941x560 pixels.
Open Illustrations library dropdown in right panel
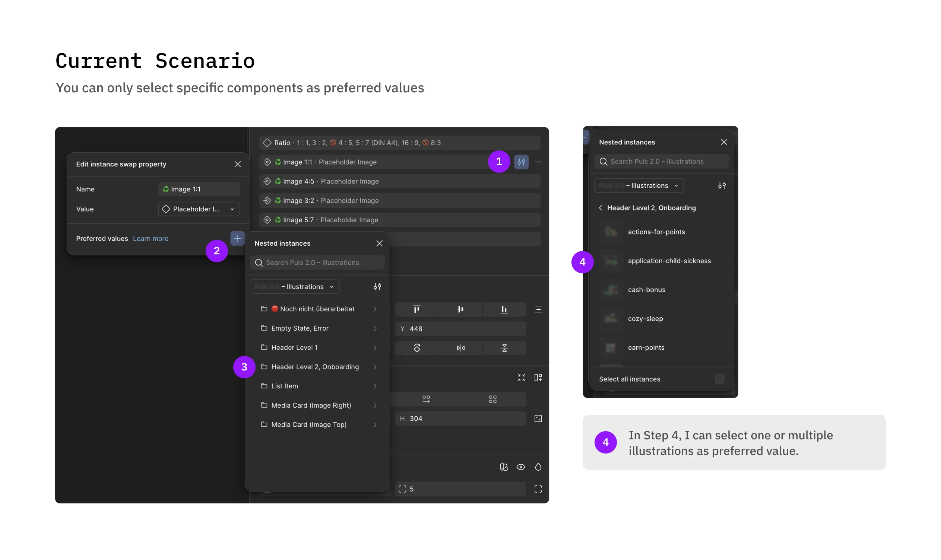pyautogui.click(x=639, y=186)
